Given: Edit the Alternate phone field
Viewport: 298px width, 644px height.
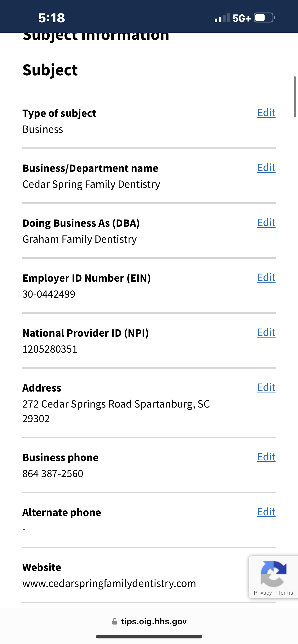Looking at the screenshot, I should pos(266,512).
